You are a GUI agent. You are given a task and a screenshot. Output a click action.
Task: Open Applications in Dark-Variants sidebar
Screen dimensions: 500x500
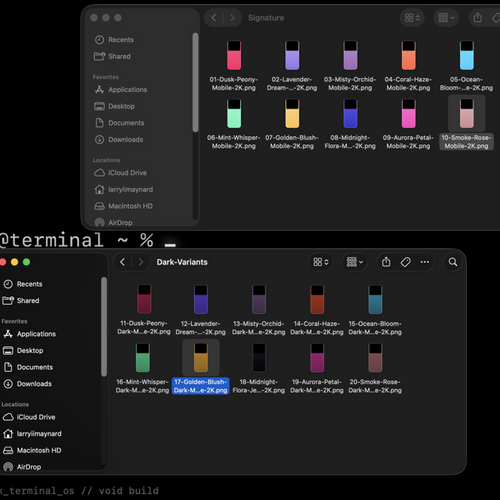[29, 334]
